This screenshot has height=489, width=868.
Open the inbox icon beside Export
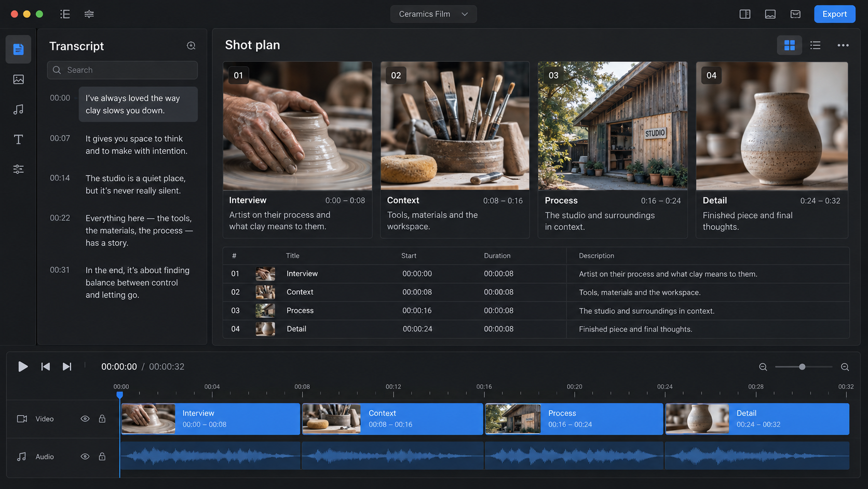pyautogui.click(x=795, y=14)
